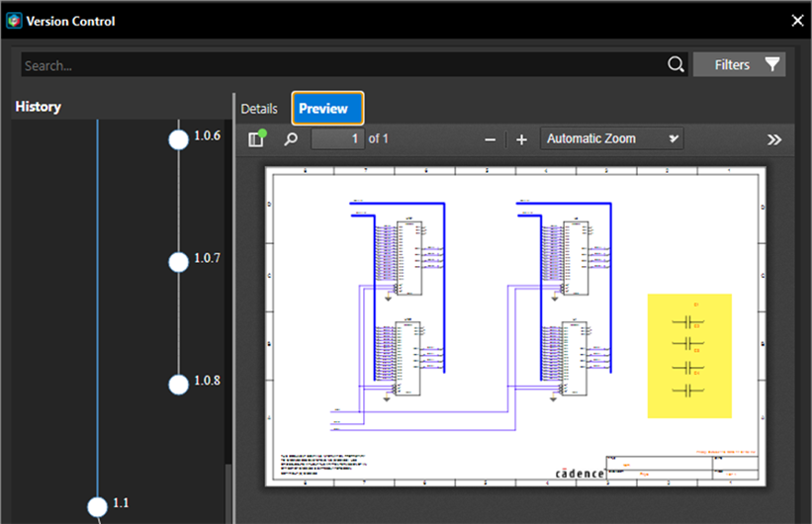Click the schematic preview page
Screen dimensions: 812x524
coord(514,326)
